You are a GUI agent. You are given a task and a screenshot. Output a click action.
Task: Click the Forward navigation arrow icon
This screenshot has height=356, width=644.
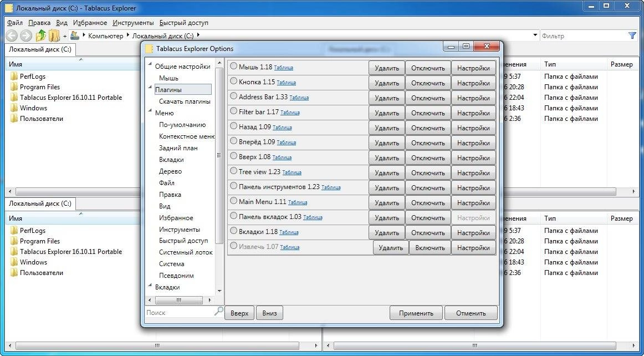(x=26, y=36)
